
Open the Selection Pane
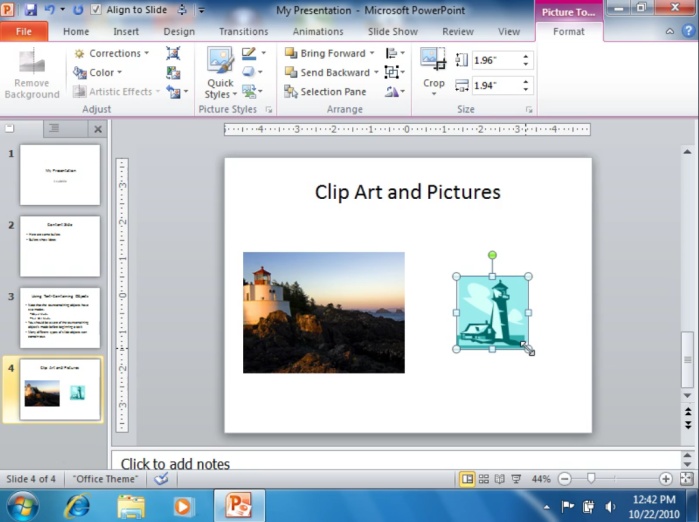[x=325, y=92]
